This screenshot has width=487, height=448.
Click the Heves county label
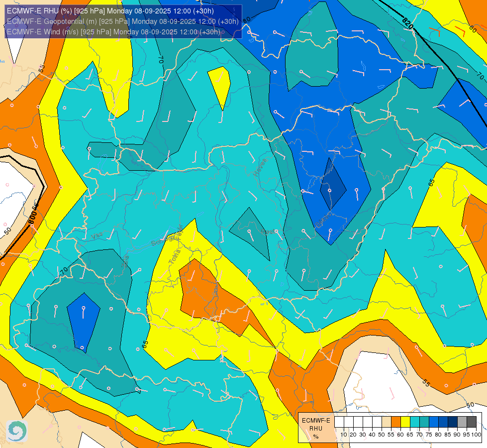(x=260, y=167)
